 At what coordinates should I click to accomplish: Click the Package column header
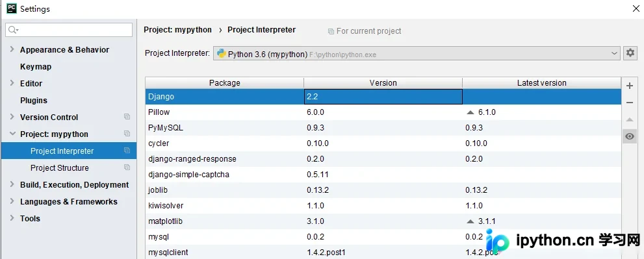225,83
